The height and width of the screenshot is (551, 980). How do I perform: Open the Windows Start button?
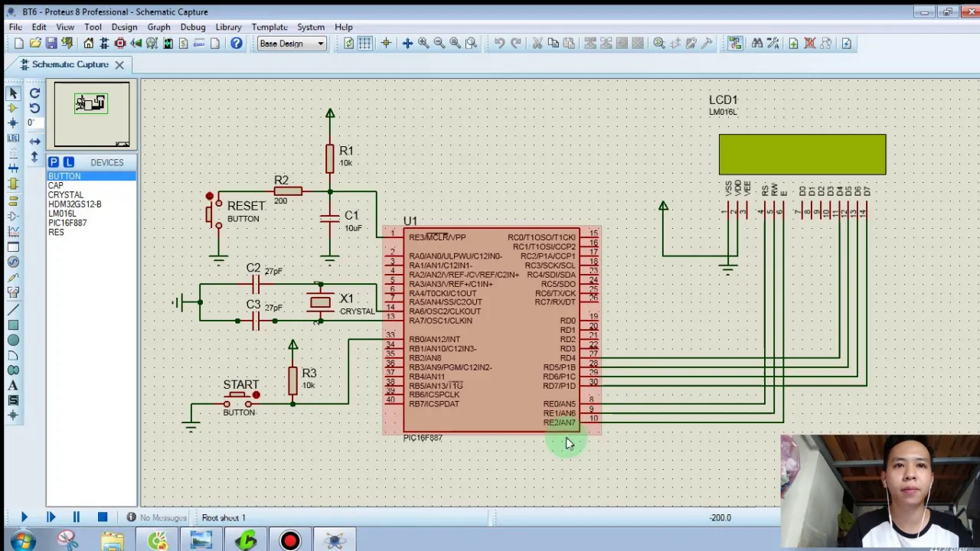(x=22, y=541)
